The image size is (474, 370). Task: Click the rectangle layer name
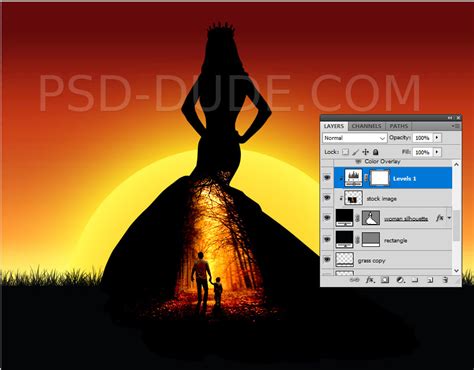[396, 240]
